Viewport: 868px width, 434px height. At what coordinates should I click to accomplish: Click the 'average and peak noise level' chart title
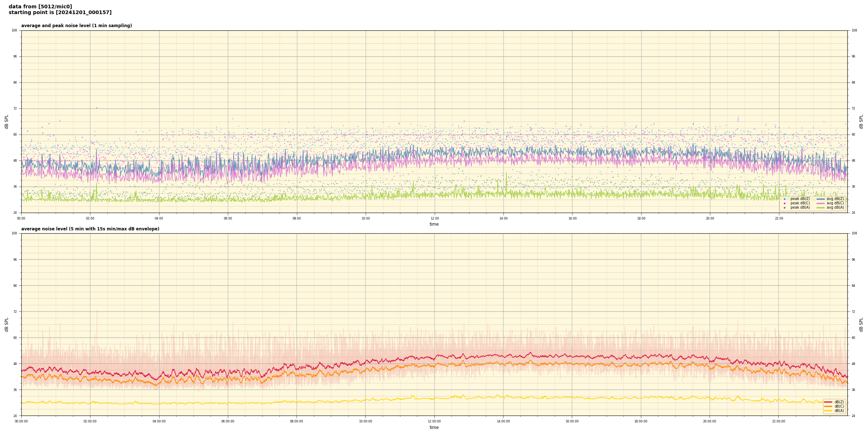tap(76, 26)
